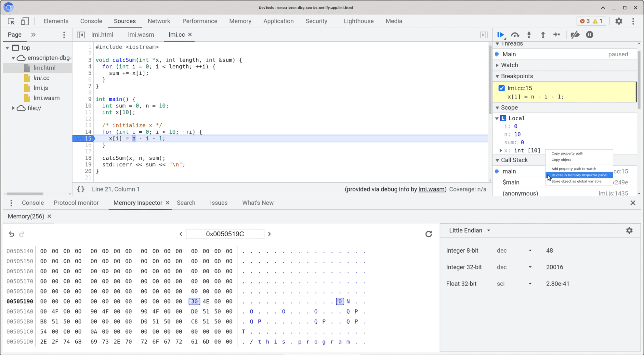The width and height of the screenshot is (644, 355).
Task: Click the Resume script execution button
Action: [x=501, y=34]
